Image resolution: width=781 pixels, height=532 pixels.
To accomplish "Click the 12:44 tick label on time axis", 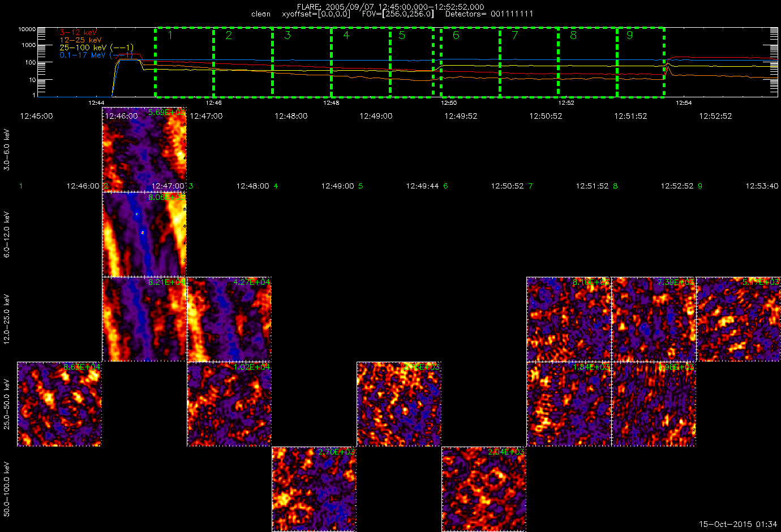I will coord(96,103).
